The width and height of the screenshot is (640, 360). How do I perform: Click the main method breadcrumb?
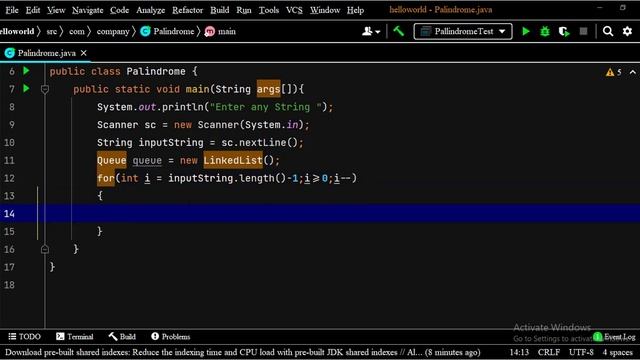click(x=220, y=31)
